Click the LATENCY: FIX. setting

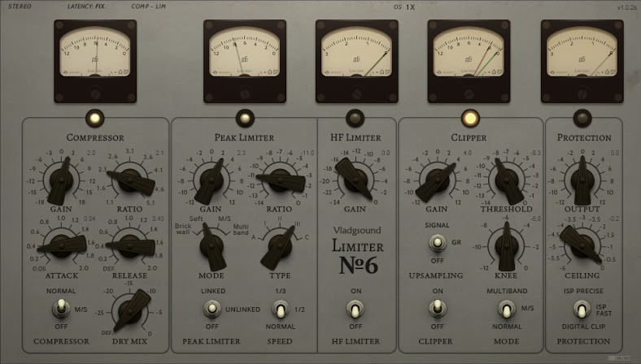87,6
